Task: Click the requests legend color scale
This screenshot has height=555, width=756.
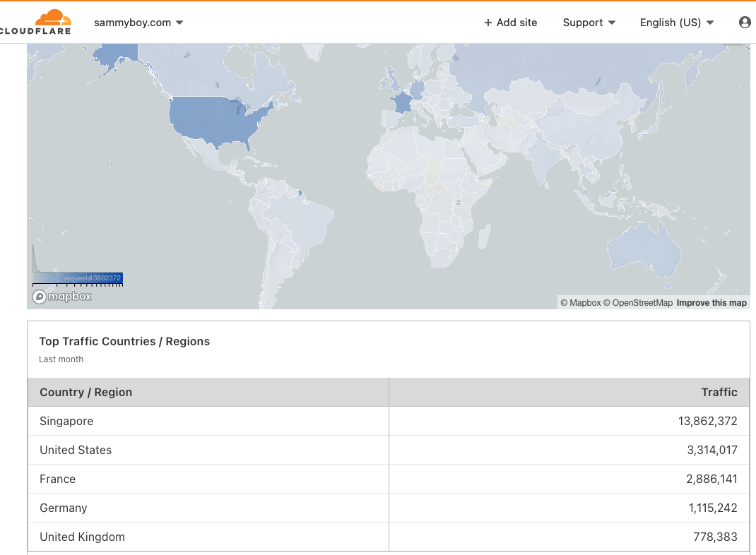Action: coord(78,278)
